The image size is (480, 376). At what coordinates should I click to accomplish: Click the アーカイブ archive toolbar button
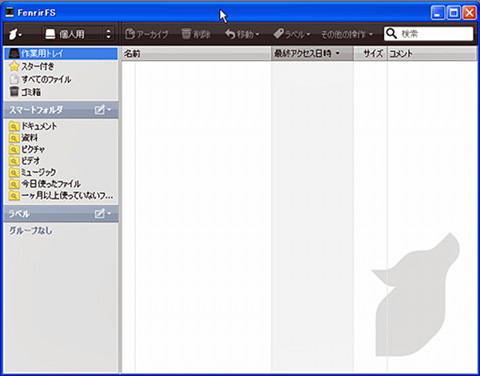click(147, 34)
